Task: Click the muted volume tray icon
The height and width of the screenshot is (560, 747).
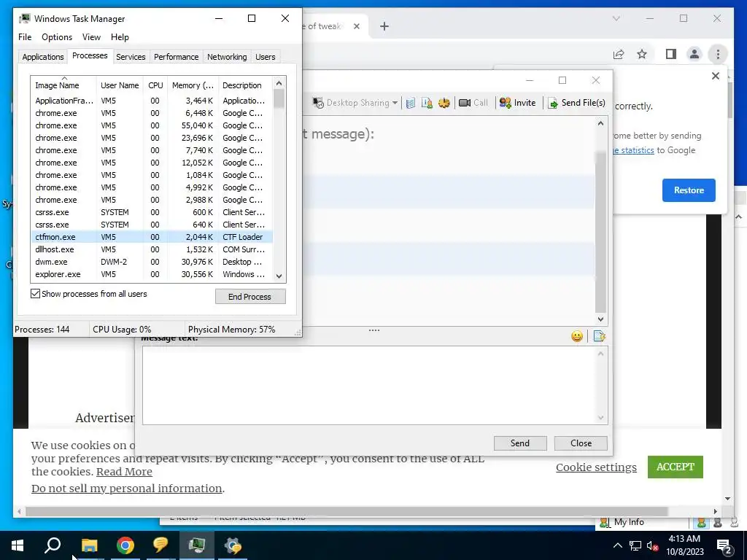Action: tap(653, 545)
